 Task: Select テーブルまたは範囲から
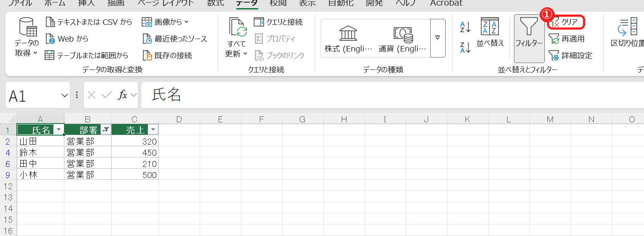(x=87, y=55)
